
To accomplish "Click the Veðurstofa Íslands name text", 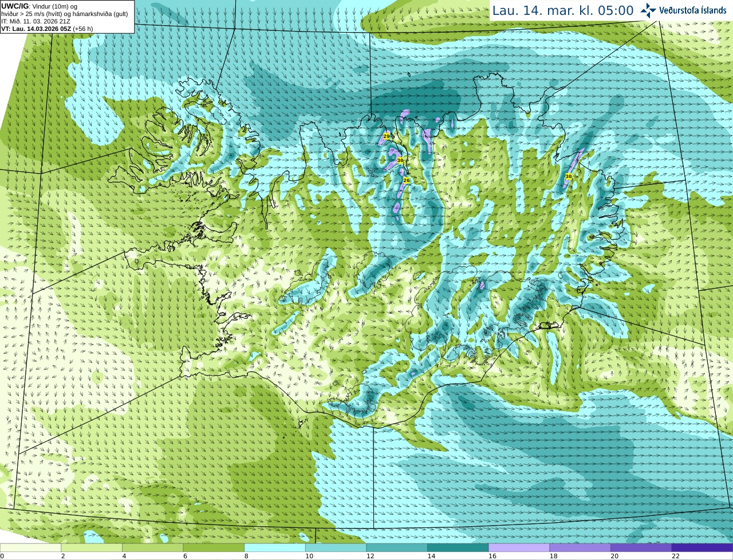I will pyautogui.click(x=693, y=10).
